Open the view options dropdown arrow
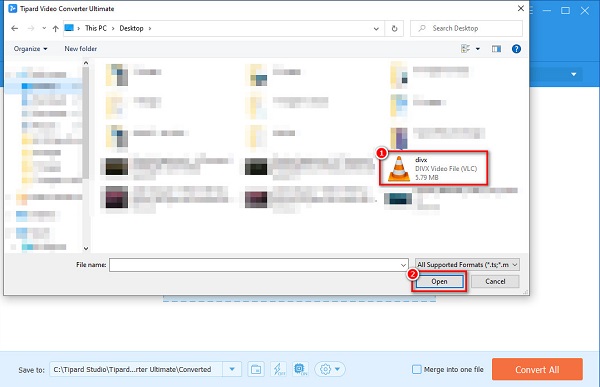 [x=478, y=49]
